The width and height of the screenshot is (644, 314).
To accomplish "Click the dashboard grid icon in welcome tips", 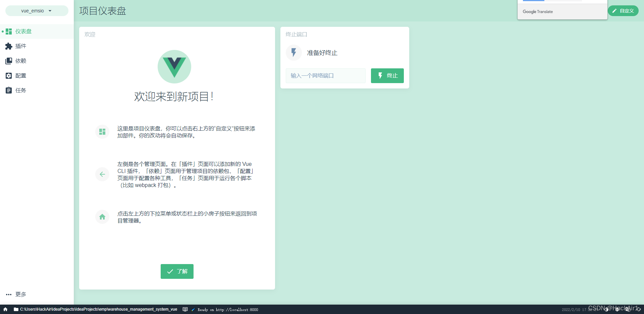I will pos(102,132).
